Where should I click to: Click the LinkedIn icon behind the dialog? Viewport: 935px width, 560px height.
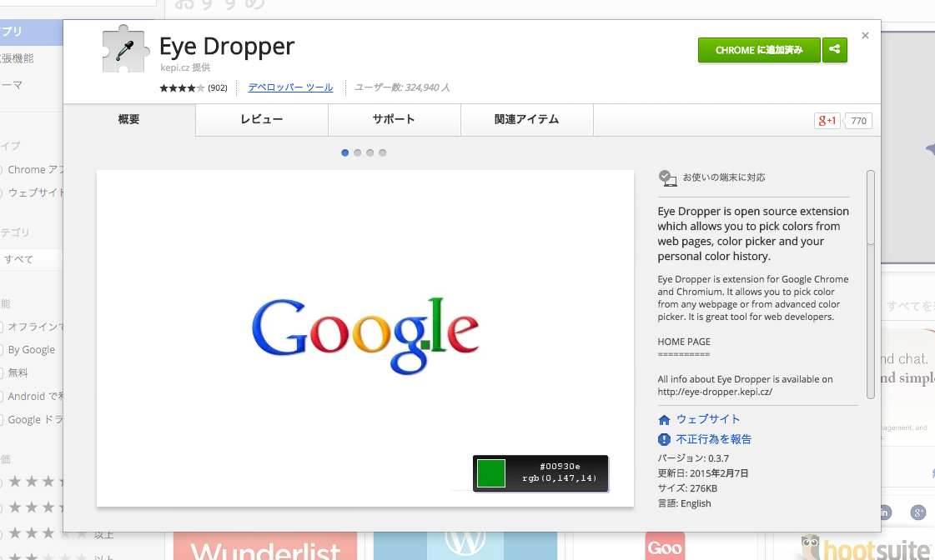click(x=885, y=512)
